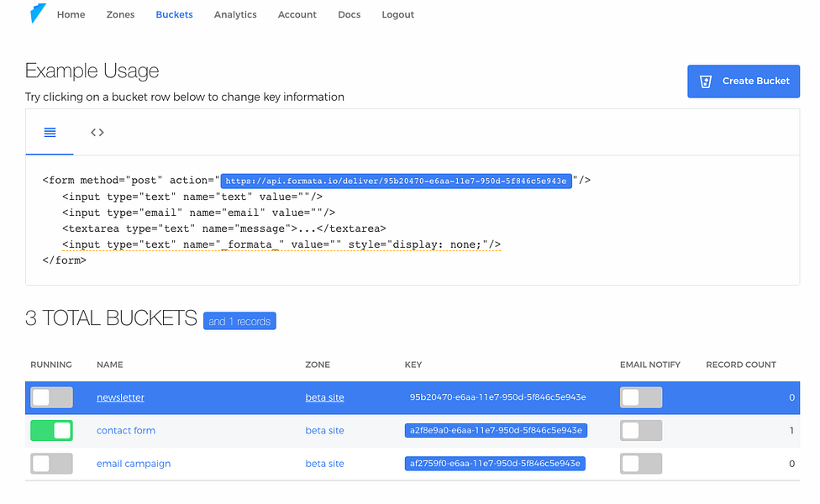Click the Formata logo icon
Image resolution: width=820 pixels, height=504 pixels.
38,13
